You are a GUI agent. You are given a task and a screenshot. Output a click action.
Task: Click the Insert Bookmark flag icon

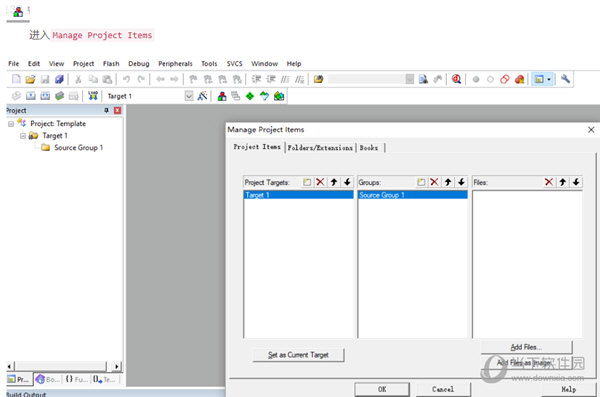(x=193, y=79)
